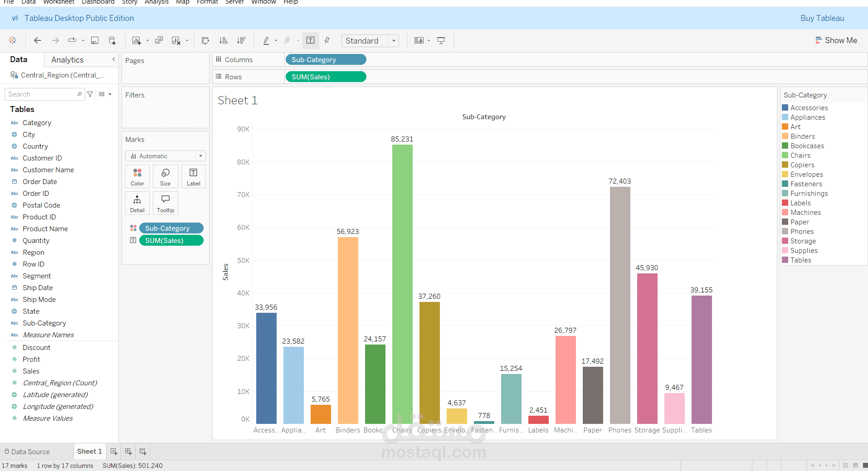Open dropdown arrow next to Highlight pen
The image size is (868, 471).
(276, 41)
